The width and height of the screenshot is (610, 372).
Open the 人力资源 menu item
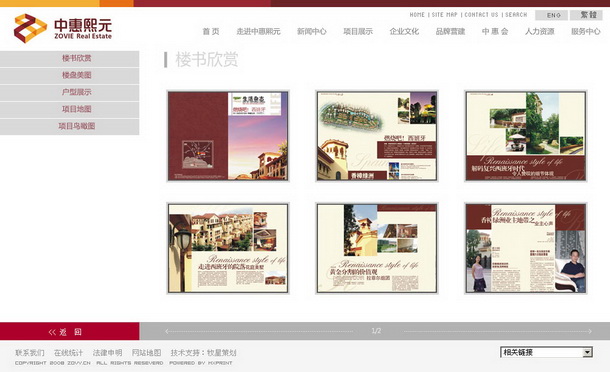pyautogui.click(x=540, y=32)
